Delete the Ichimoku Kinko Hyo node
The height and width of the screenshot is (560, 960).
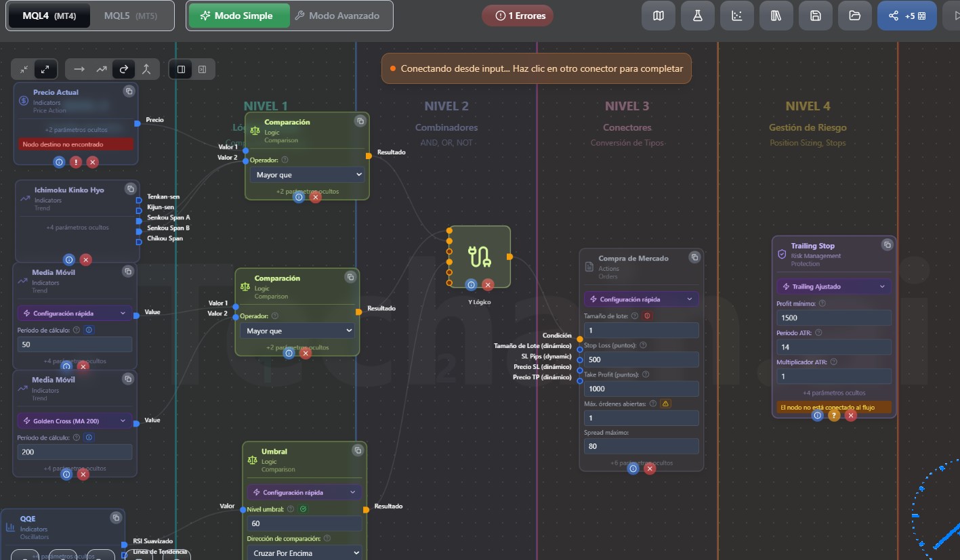85,260
